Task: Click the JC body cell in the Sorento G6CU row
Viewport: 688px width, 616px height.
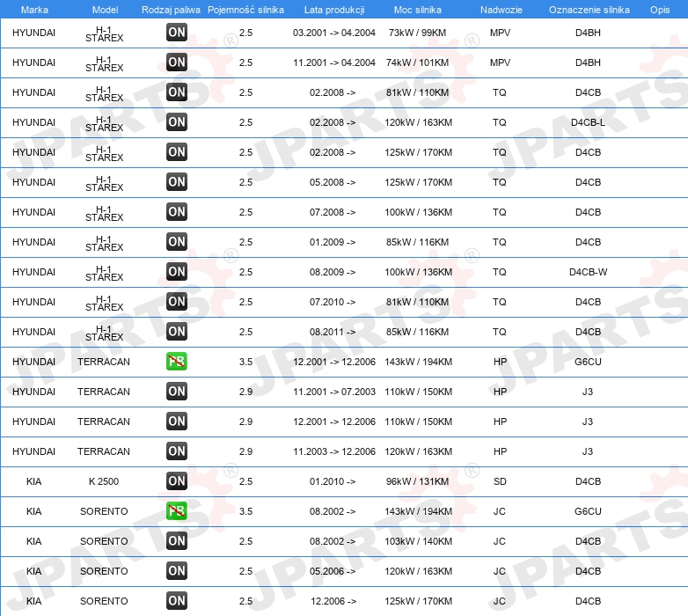Action: [500, 511]
